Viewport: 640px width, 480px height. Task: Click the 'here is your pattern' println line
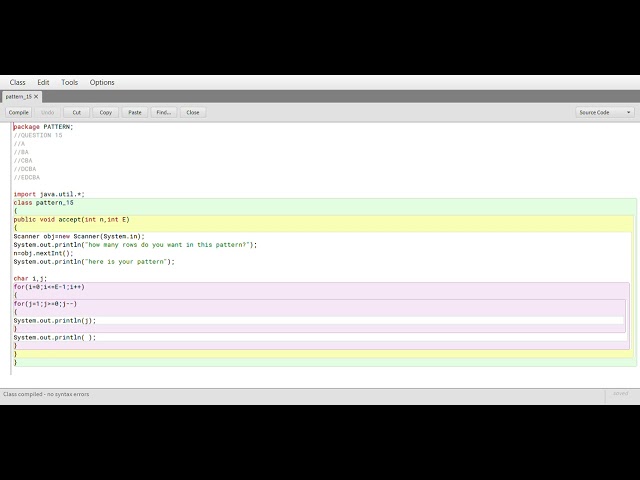tap(94, 262)
